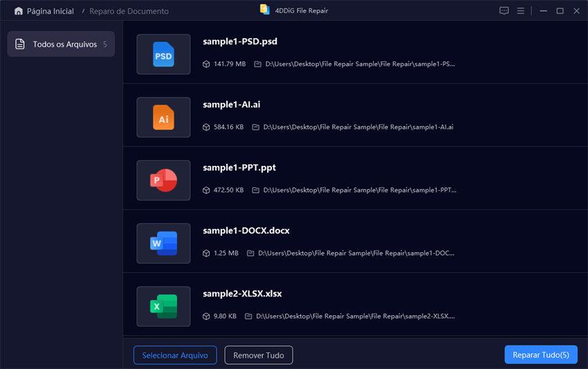Image resolution: width=588 pixels, height=369 pixels.
Task: Click the PowerPoint file thumbnail
Action: (163, 180)
